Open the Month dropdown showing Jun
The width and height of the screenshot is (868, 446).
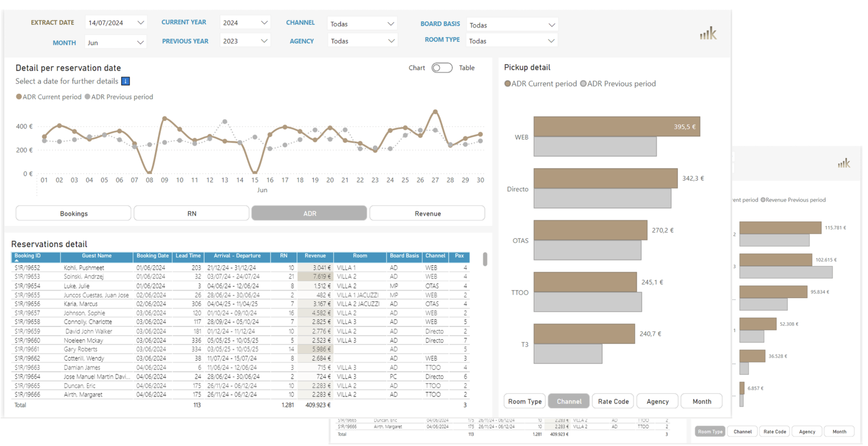[x=116, y=43]
